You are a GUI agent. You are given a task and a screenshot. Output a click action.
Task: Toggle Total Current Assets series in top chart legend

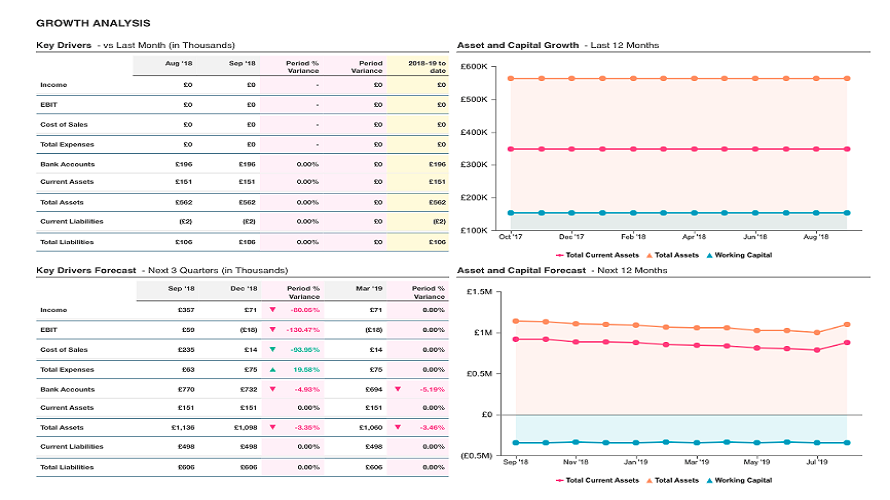(x=598, y=255)
